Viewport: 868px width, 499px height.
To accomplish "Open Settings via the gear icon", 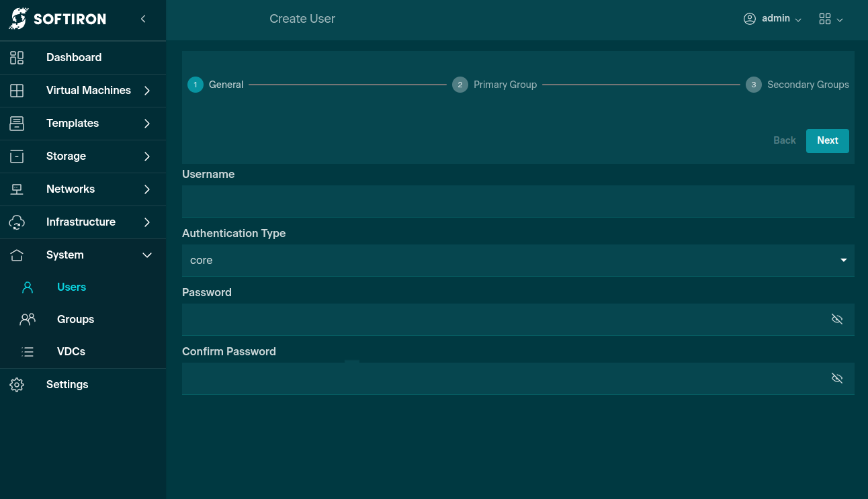I will [x=17, y=385].
